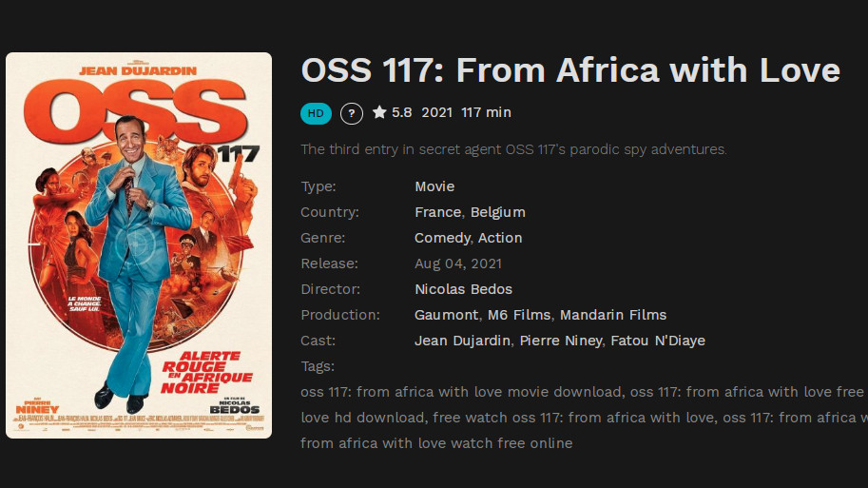This screenshot has height=488, width=868.
Task: View cast member Pierre Niney
Action: 560,341
